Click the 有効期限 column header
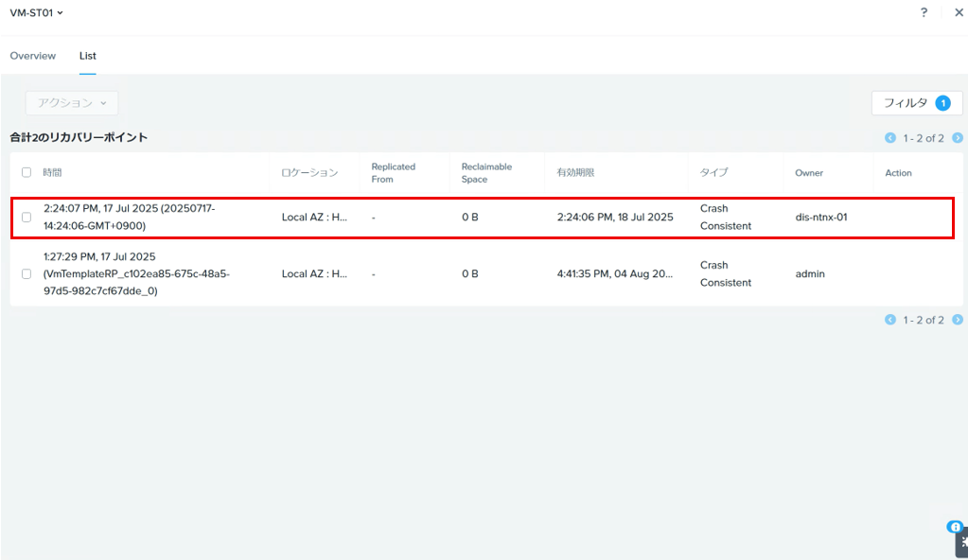 point(575,172)
